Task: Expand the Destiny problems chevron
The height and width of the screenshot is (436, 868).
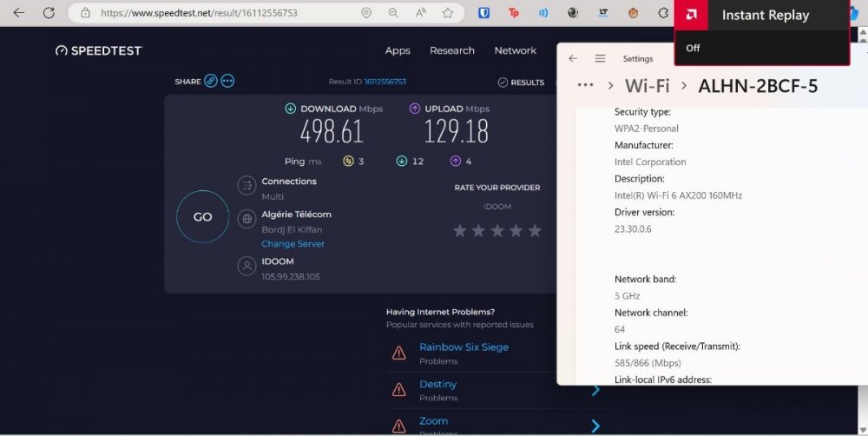Action: [x=595, y=390]
